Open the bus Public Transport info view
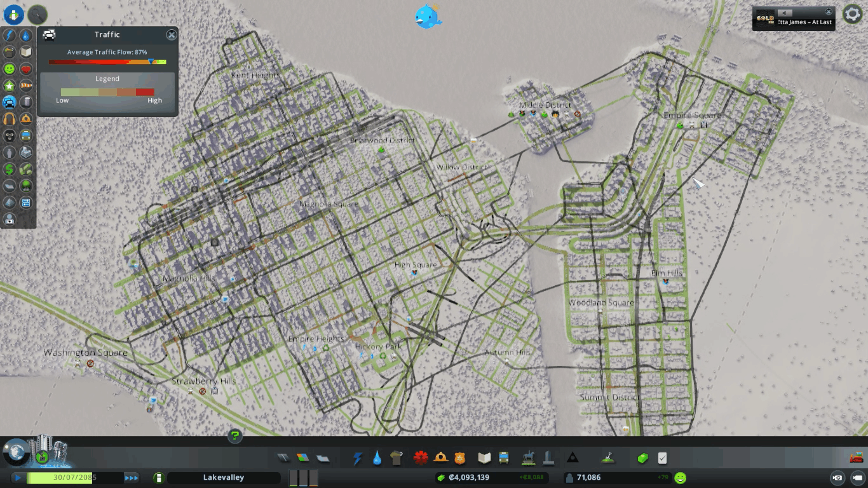 click(26, 135)
